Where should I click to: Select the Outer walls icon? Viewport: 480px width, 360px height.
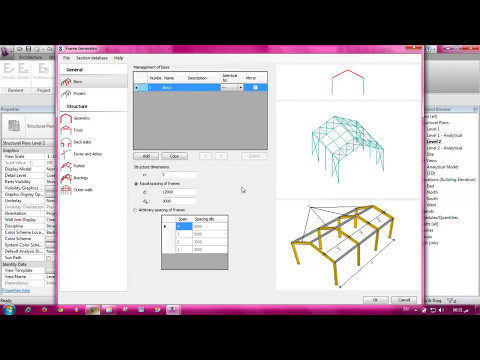tap(66, 190)
